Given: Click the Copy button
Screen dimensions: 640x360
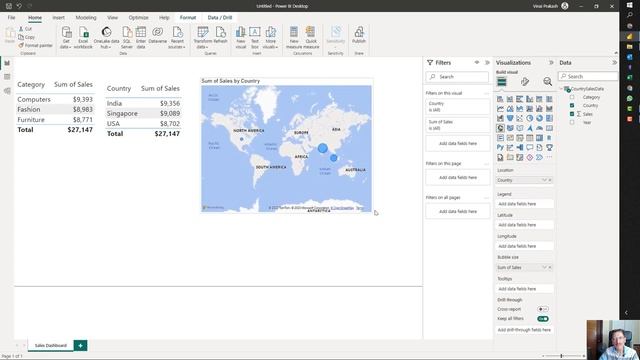Looking at the screenshot, I should pos(27,37).
